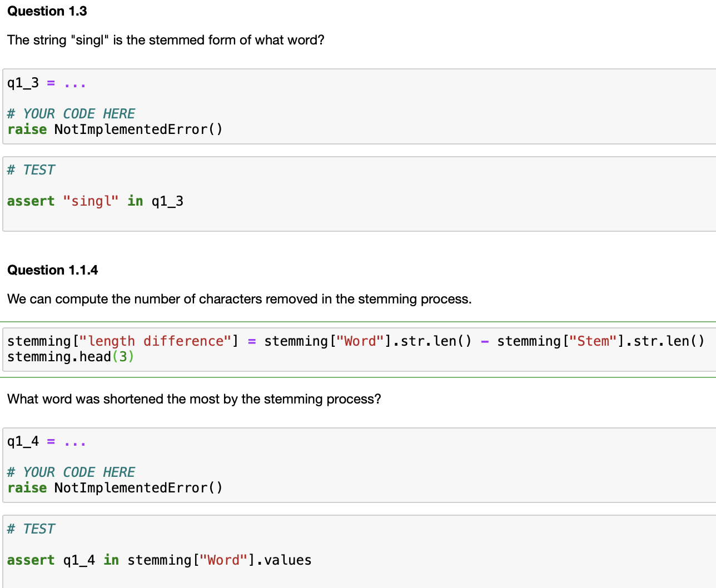Click the YOUR CODE HERE comment in q1_4
Viewport: 716px width, 588px height.
click(71, 471)
